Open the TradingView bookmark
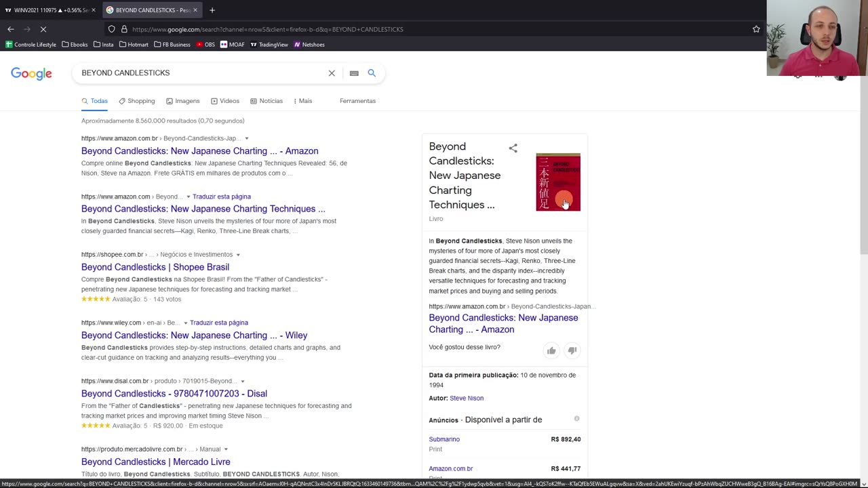Screen dimensions: 868x488 269,45
